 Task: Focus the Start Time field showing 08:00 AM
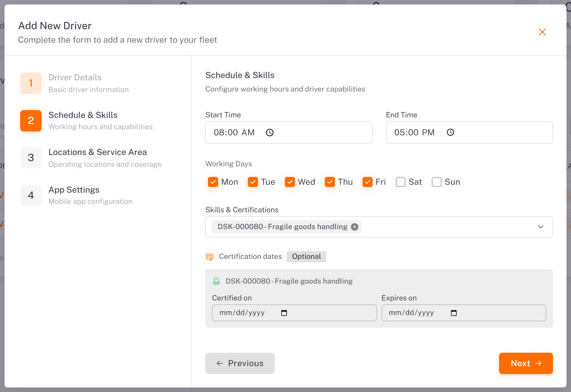[x=289, y=133]
